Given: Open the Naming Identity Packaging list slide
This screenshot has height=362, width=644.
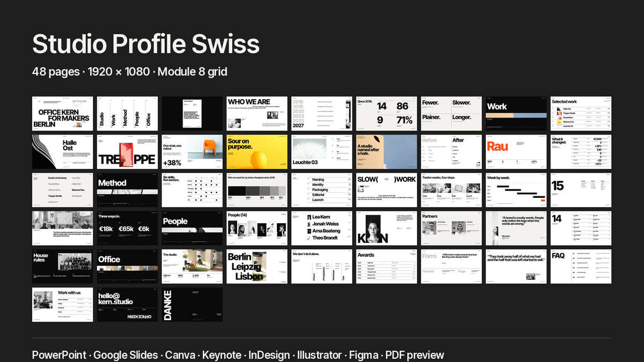Looking at the screenshot, I should click(x=322, y=190).
